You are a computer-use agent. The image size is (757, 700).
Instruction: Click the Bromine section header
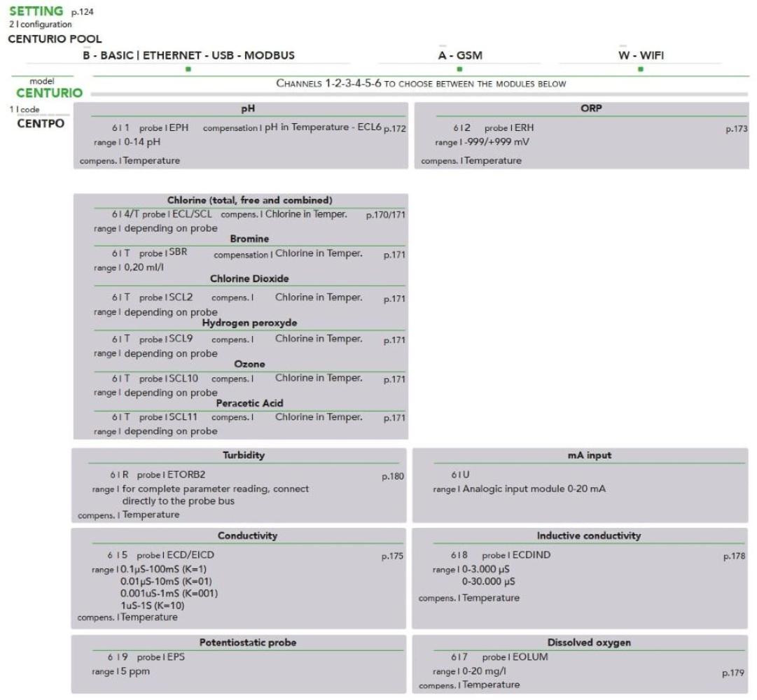point(249,239)
